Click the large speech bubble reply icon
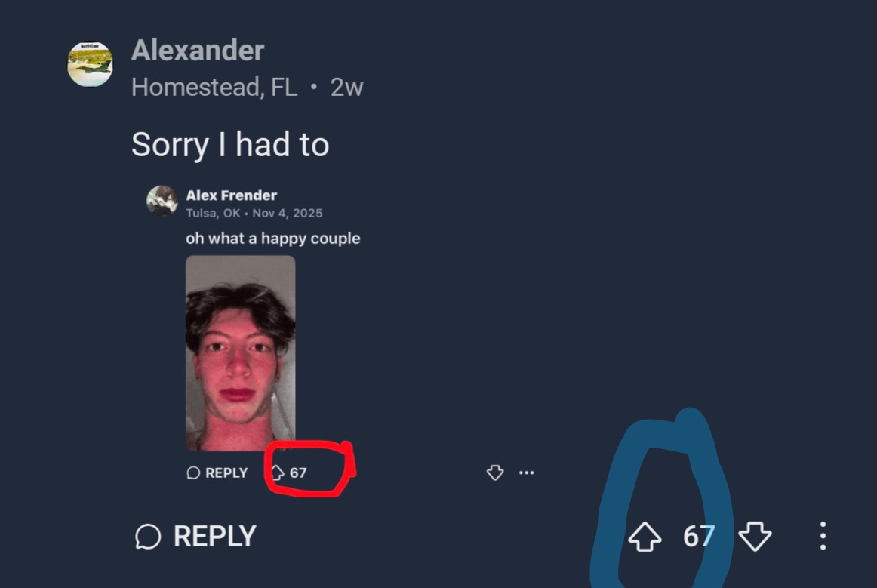This screenshot has width=877, height=588. point(148,537)
